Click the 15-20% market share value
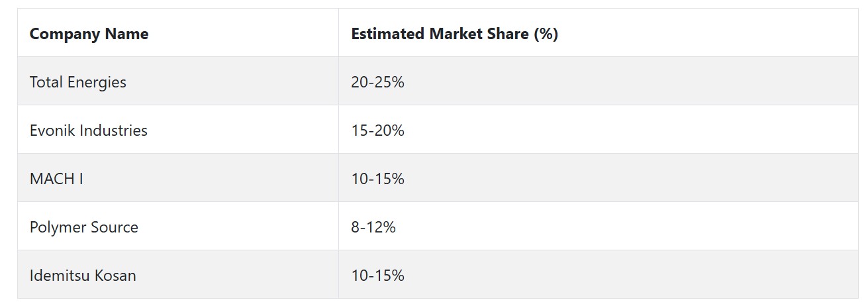The width and height of the screenshot is (868, 306). [377, 130]
